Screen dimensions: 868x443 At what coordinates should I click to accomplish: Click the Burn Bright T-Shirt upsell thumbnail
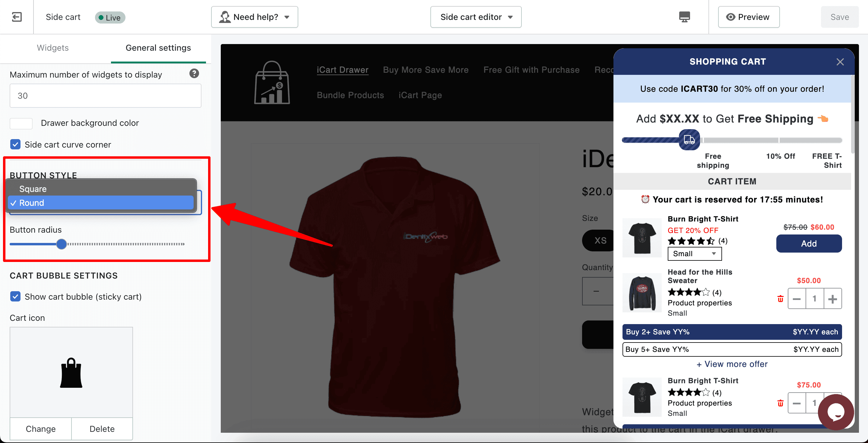tap(641, 238)
